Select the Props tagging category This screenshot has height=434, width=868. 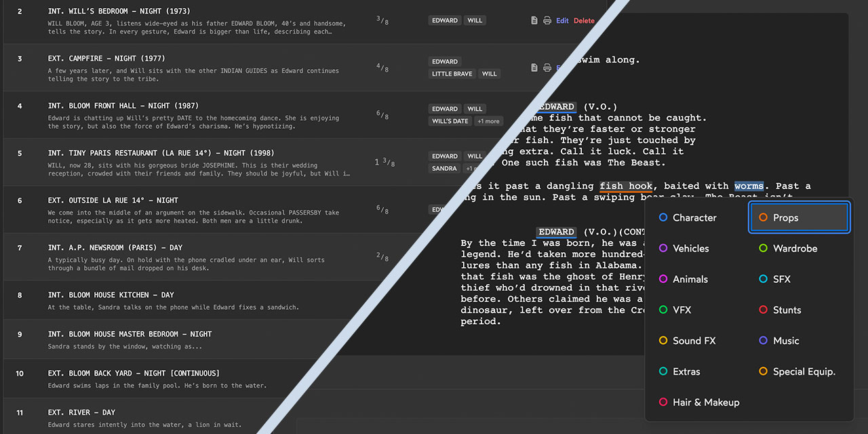tap(799, 218)
